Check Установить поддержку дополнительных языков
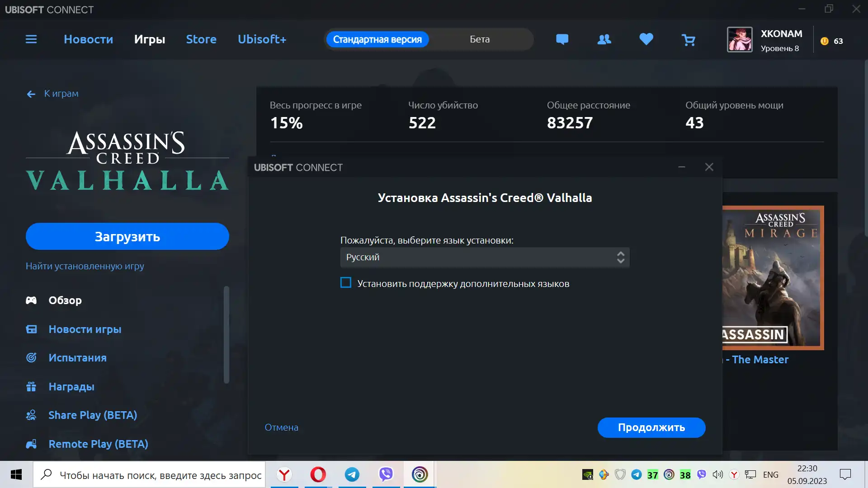 [x=346, y=283]
